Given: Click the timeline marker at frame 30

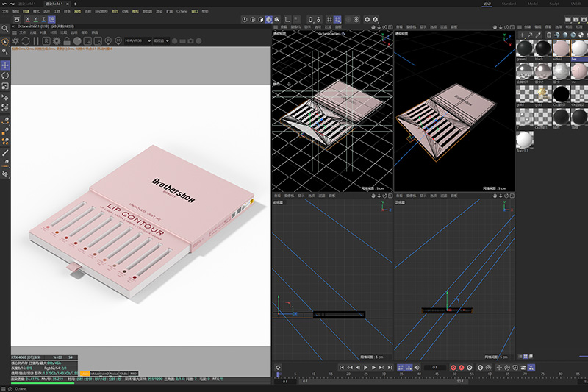Looking at the screenshot, I should pos(384,374).
